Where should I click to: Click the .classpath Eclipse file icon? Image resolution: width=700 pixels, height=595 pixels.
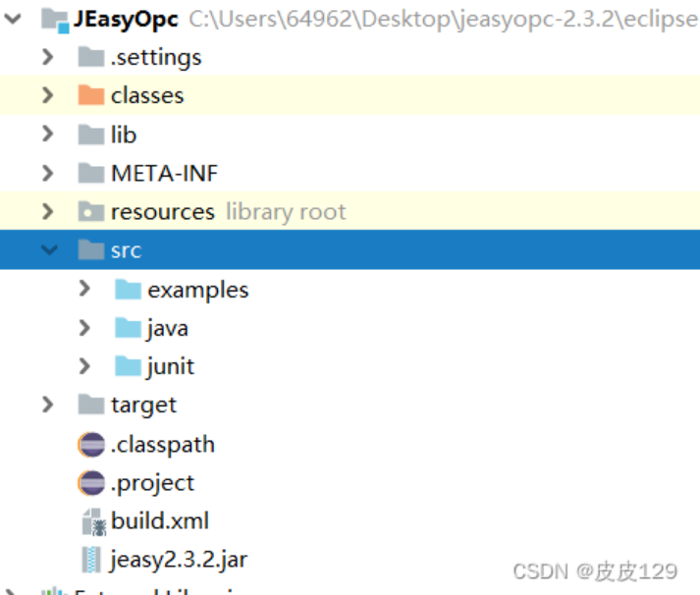pos(91,445)
